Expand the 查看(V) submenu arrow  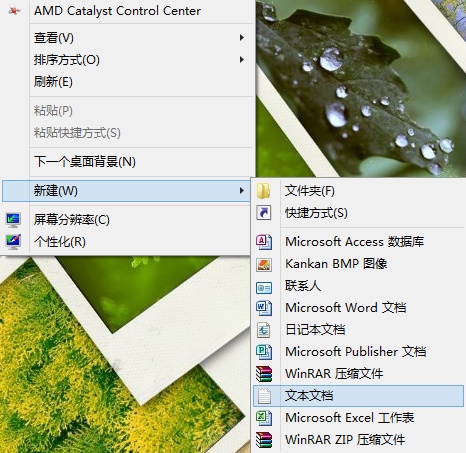pos(242,38)
